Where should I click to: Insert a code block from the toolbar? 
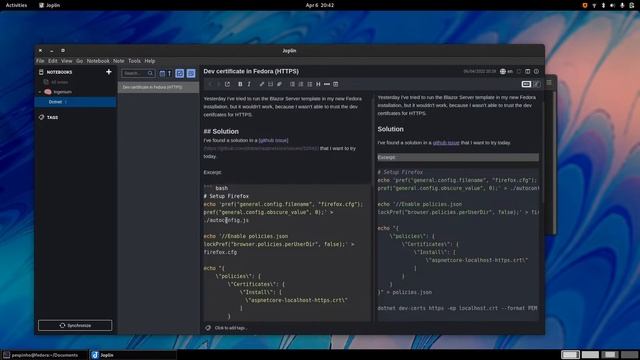[270, 84]
